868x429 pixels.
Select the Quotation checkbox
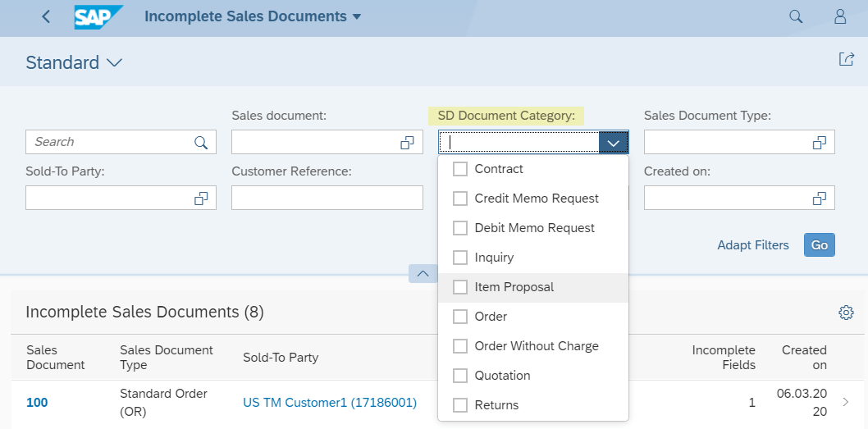[460, 376]
